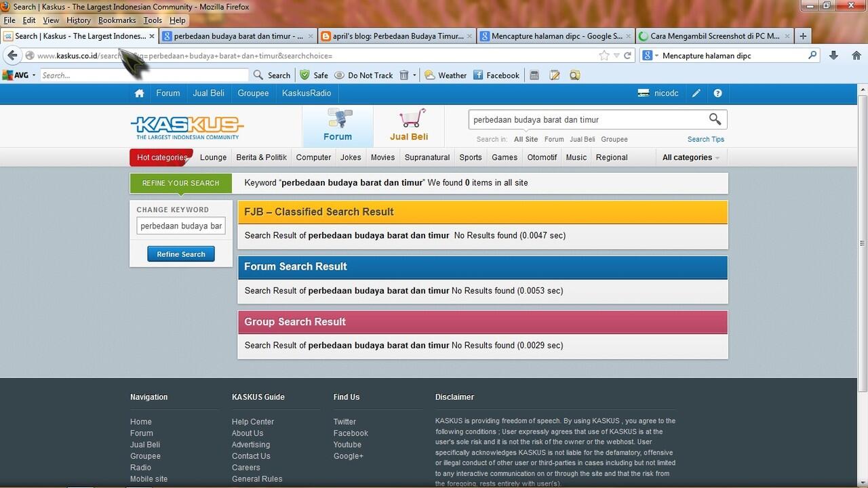868x488 pixels.
Task: Click Kaskus search magnifier button
Action: pyautogui.click(x=715, y=119)
